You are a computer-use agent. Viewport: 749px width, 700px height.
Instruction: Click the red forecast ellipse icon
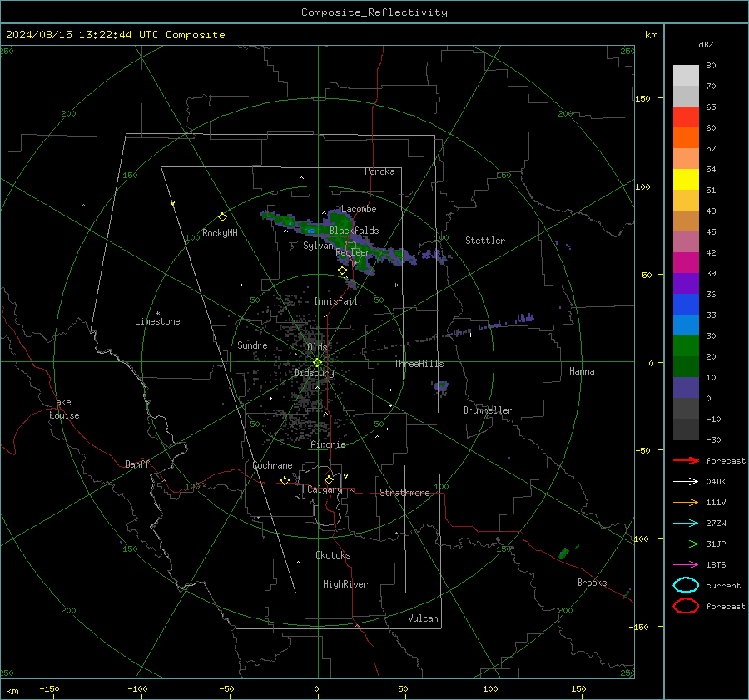[686, 606]
